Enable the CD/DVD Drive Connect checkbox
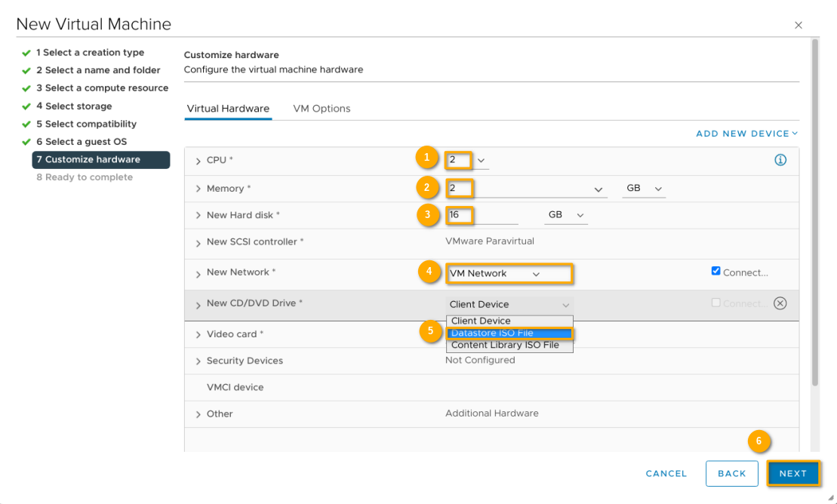The width and height of the screenshot is (837, 504). [715, 303]
